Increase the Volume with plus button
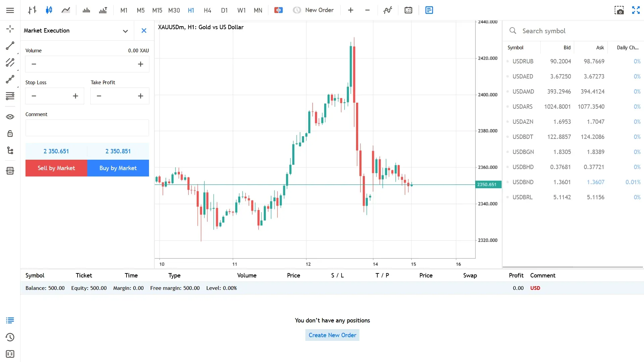The image size is (644, 362). [x=141, y=64]
